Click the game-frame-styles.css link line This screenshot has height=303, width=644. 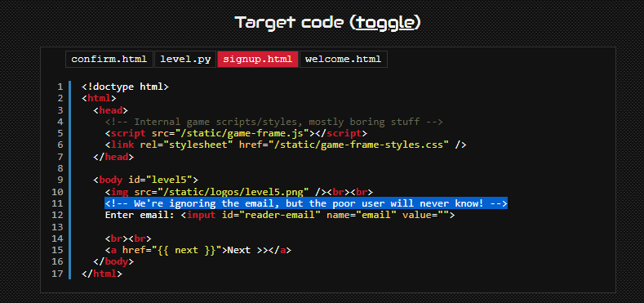tap(286, 145)
